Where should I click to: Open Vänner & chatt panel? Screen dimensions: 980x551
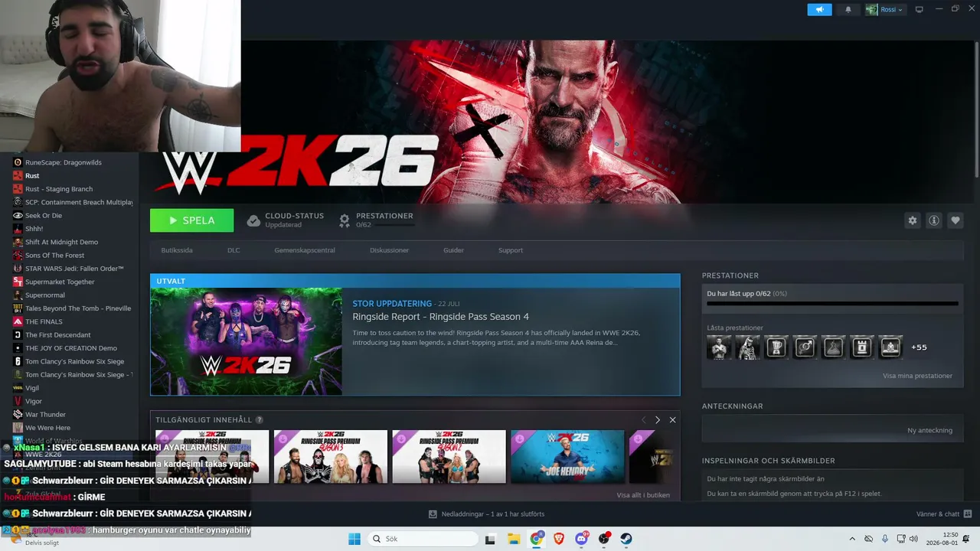click(944, 514)
